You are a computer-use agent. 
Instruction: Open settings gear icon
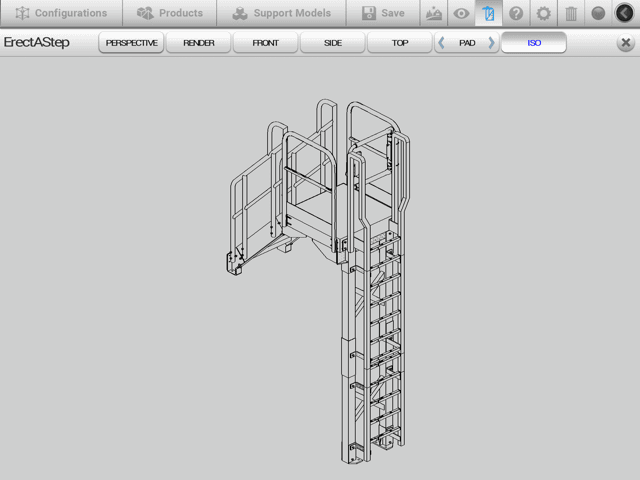(x=543, y=13)
